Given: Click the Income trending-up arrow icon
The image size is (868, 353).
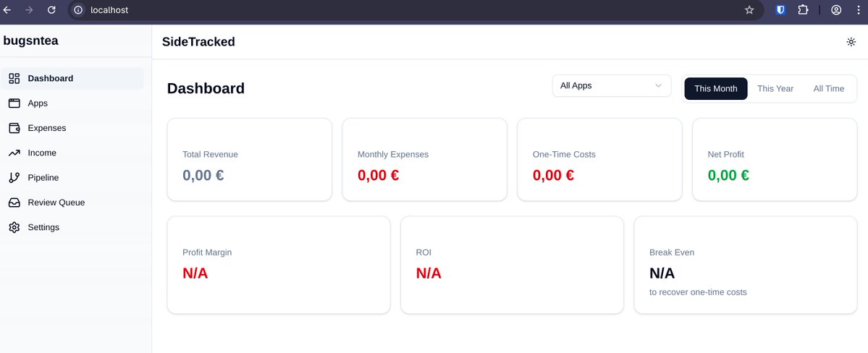Looking at the screenshot, I should click(14, 153).
